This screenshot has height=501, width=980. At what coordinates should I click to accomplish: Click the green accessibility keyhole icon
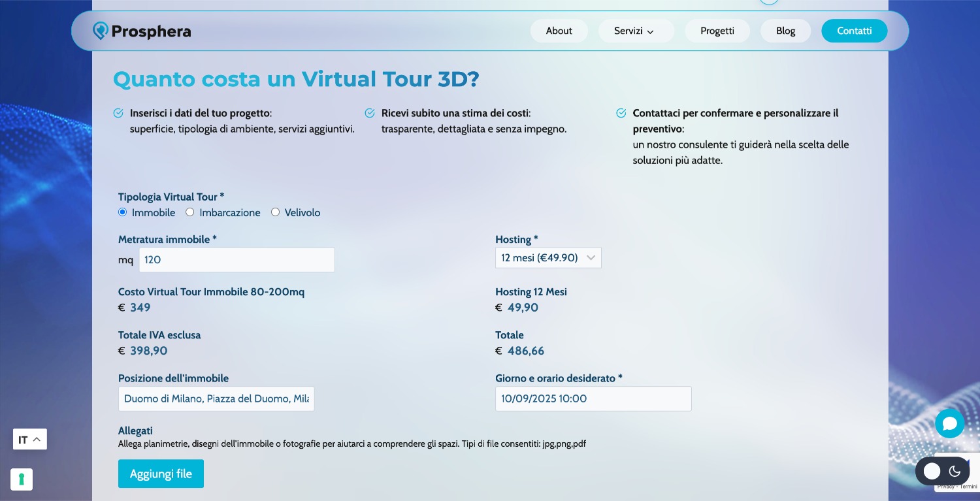click(22, 479)
